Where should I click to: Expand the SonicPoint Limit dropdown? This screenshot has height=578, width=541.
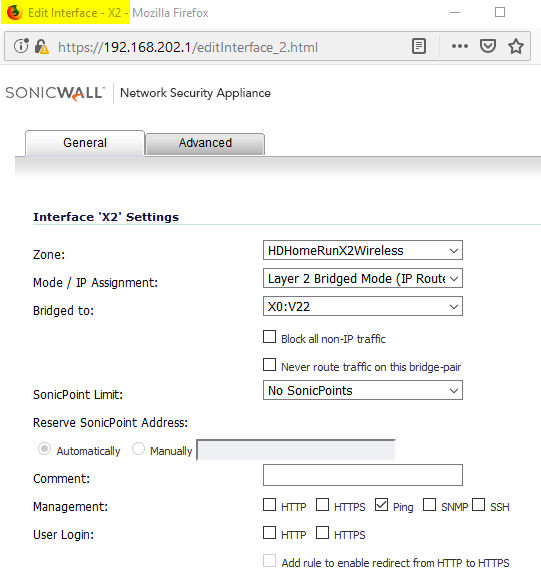tap(363, 390)
